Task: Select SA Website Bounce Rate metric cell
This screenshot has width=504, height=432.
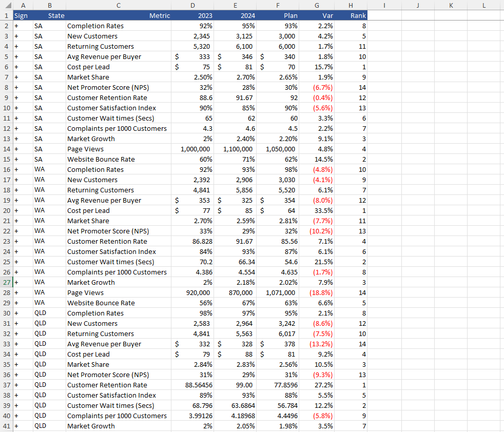Action: click(119, 159)
